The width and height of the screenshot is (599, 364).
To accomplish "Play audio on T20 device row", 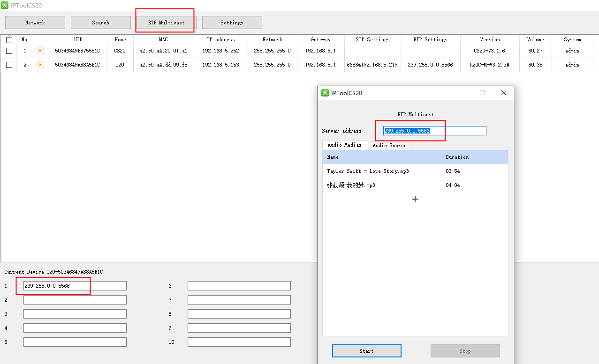I will 40,65.
